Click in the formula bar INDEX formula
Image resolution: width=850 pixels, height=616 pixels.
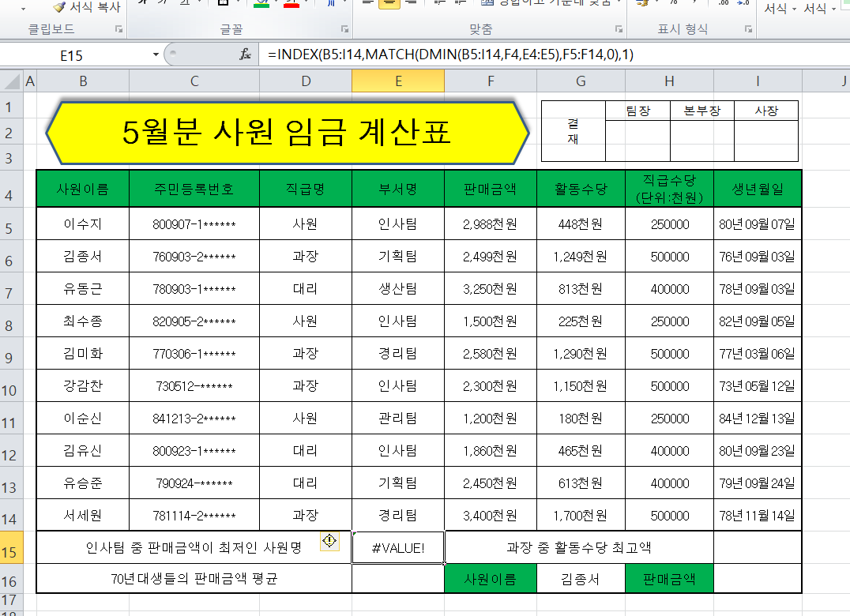pos(450,54)
